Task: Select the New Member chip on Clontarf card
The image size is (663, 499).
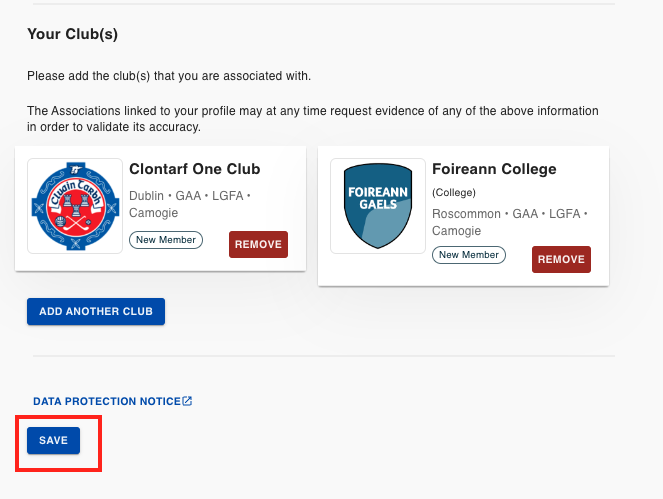Action: [166, 240]
